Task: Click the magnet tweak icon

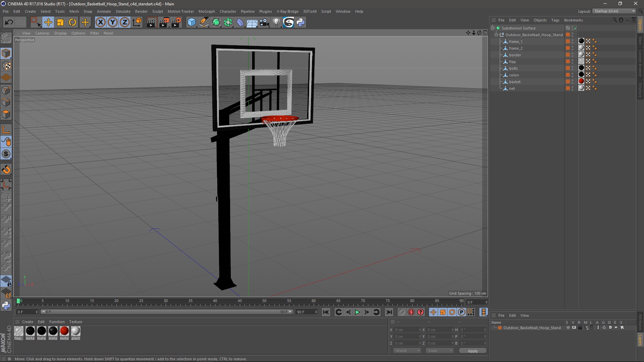Action: [6, 170]
